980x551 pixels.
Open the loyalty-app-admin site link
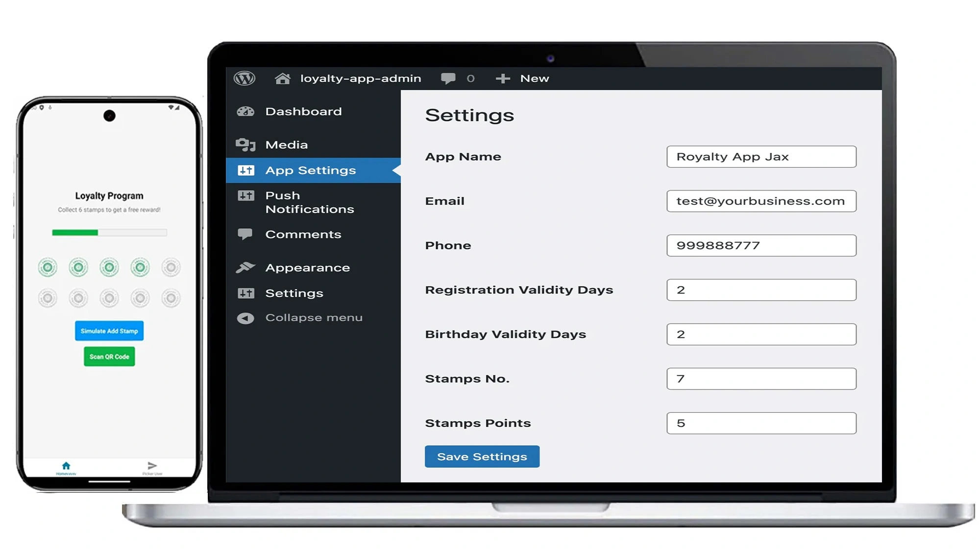pos(360,78)
